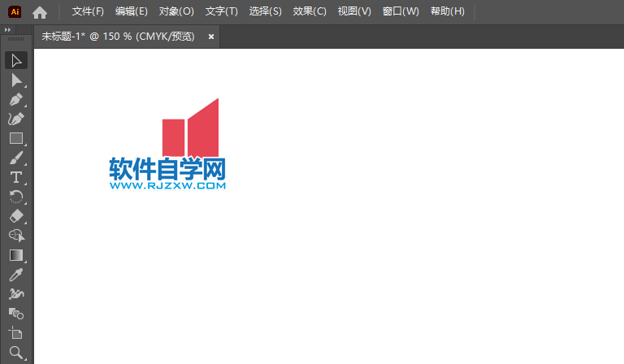Viewport: 624px width, 364px height.
Task: Select the Gradient tool
Action: point(16,255)
